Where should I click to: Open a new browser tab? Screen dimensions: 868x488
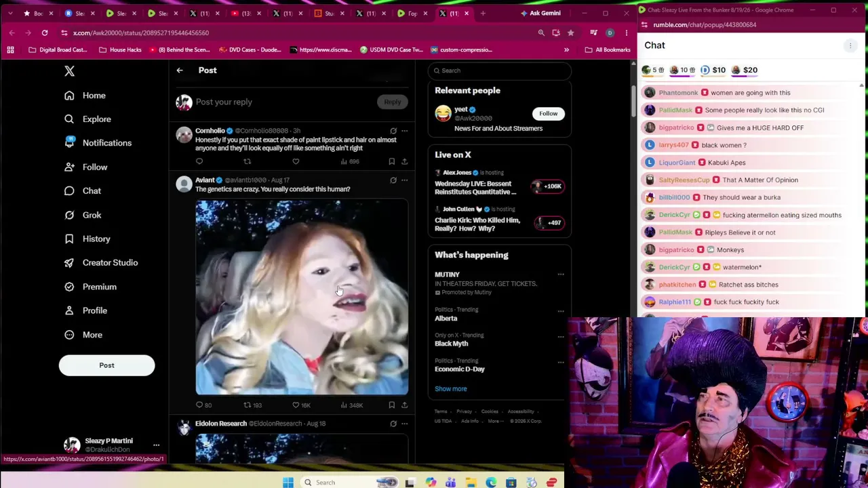point(483,13)
